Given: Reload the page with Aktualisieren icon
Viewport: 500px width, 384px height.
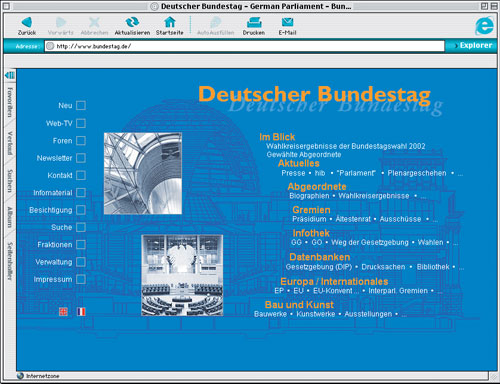Looking at the screenshot, I should (x=132, y=22).
